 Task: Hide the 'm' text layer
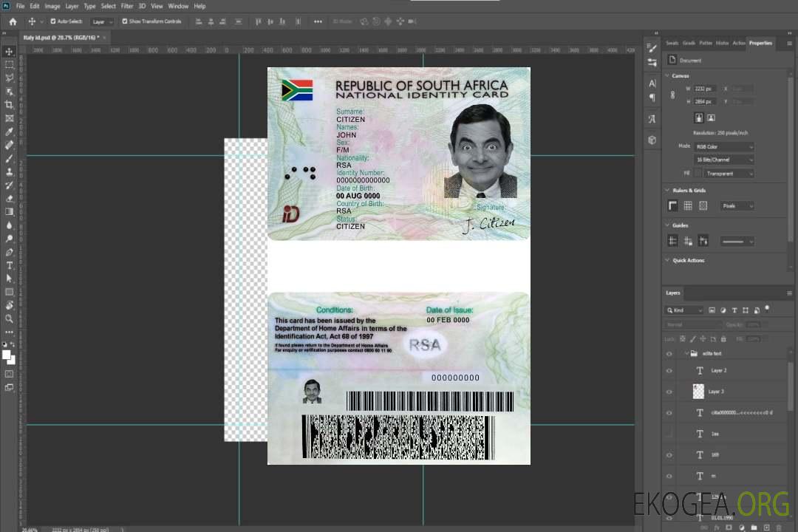point(669,476)
